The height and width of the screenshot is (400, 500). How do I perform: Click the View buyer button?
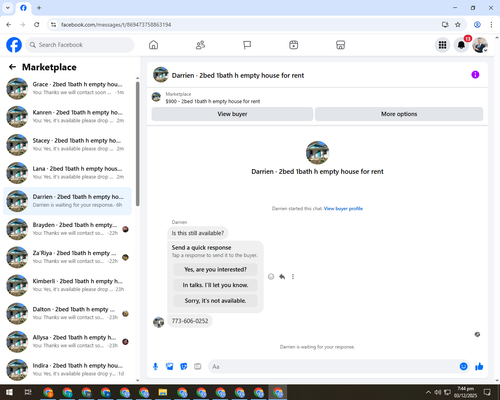pyautogui.click(x=232, y=114)
